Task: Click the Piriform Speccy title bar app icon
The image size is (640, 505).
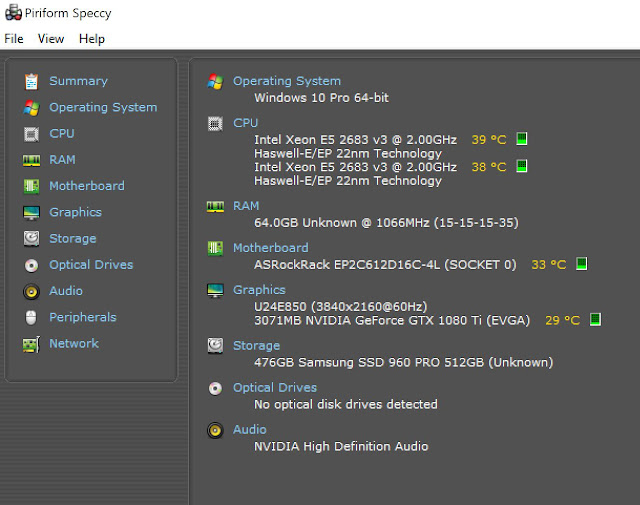Action: 13,12
